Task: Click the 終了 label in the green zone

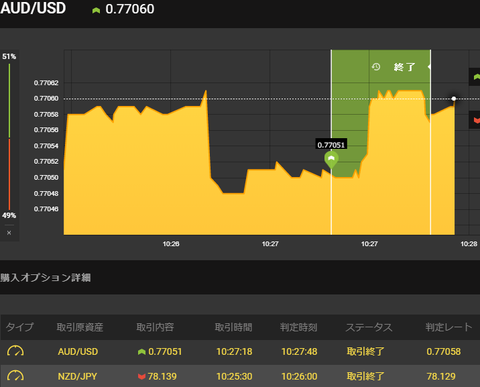Action: [x=404, y=67]
